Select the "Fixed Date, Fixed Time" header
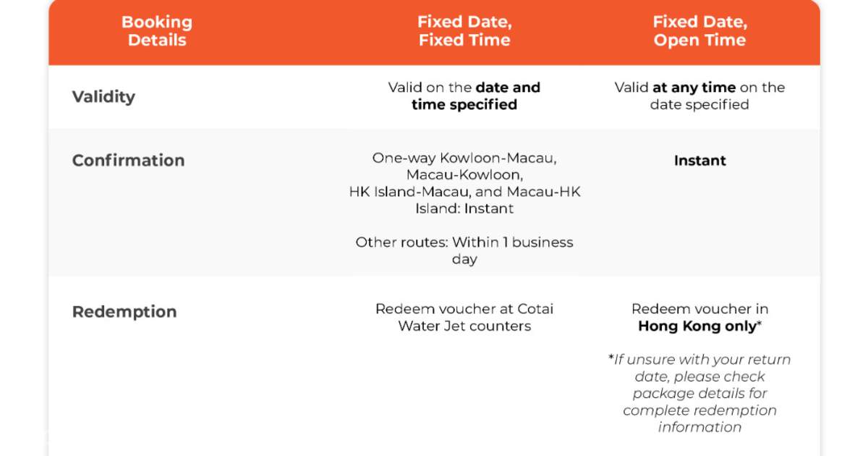 point(464,31)
